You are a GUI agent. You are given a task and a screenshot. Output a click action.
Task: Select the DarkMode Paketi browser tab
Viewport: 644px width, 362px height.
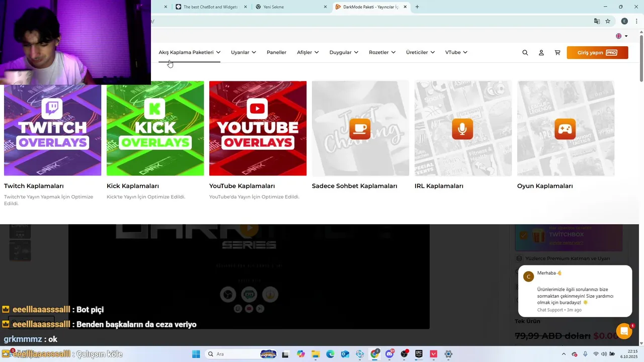[x=371, y=7]
